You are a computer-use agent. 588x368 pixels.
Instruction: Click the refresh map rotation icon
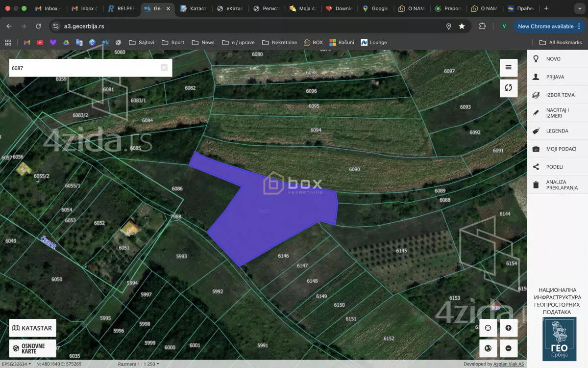(508, 88)
